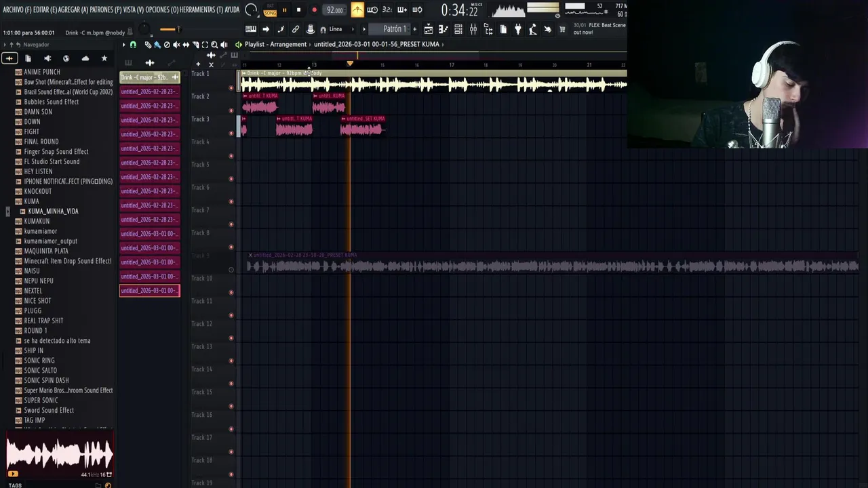
Task: Open the Navegador browser menu arrow
Action: tap(3, 45)
